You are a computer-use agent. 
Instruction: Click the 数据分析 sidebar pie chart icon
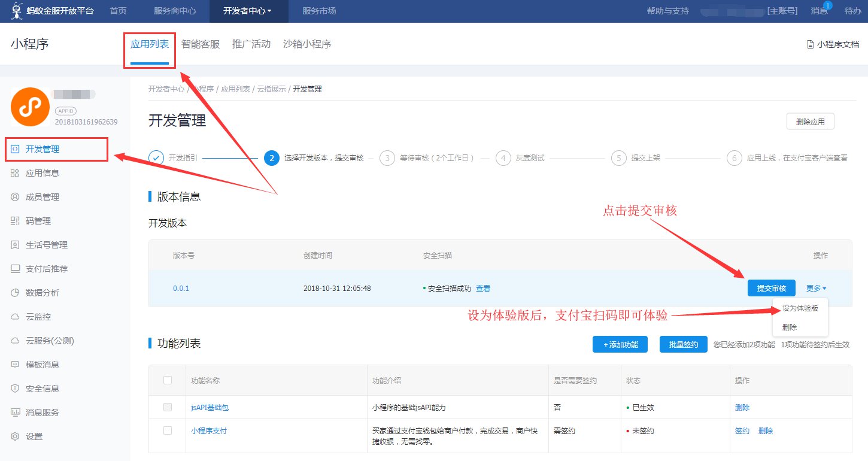16,293
